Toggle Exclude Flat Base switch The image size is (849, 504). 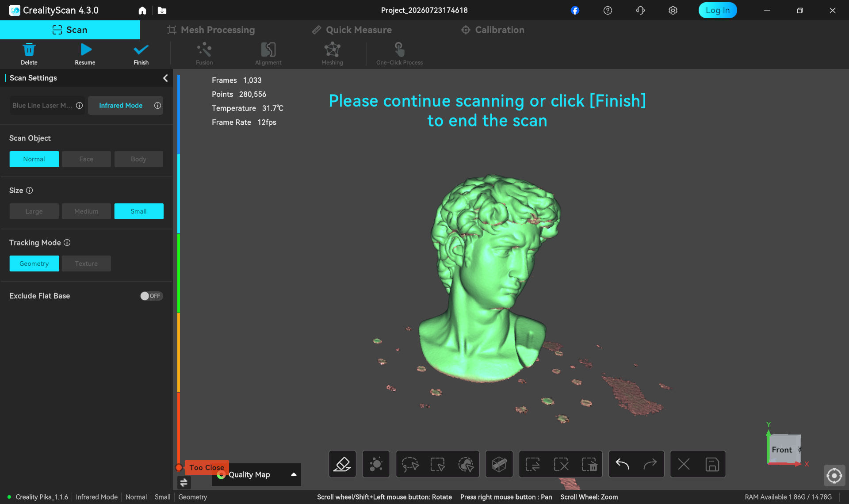(x=151, y=296)
